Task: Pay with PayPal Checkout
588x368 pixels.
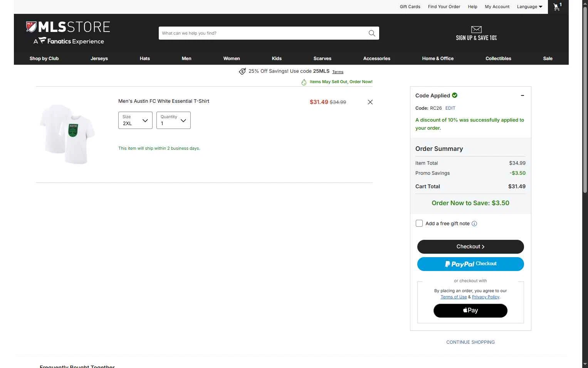Action: pos(470,264)
